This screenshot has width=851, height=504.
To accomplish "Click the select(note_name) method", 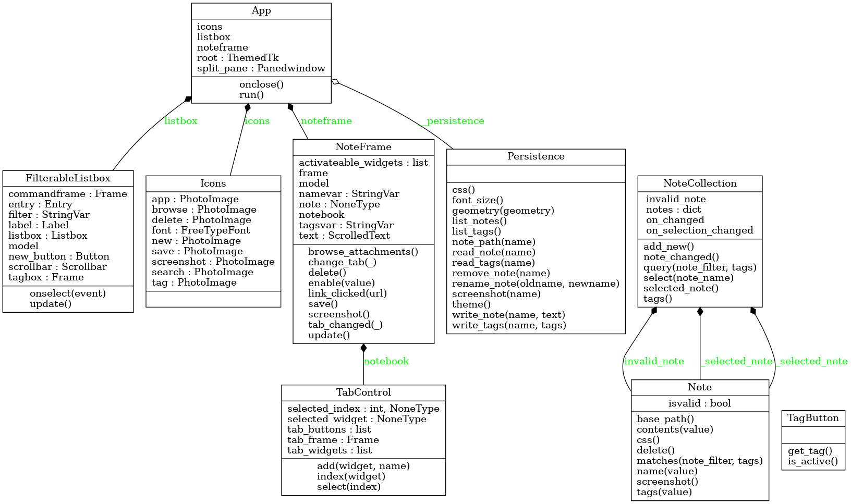I will (688, 278).
